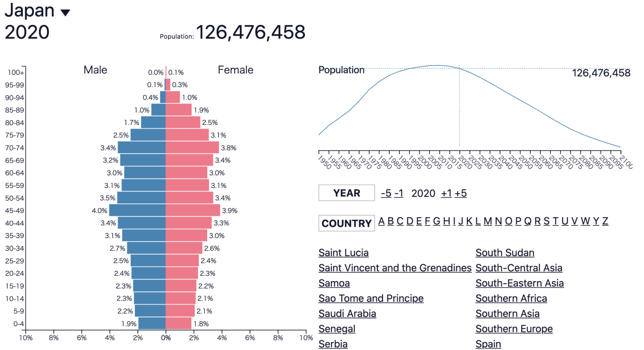Step back one year with -1

[399, 193]
